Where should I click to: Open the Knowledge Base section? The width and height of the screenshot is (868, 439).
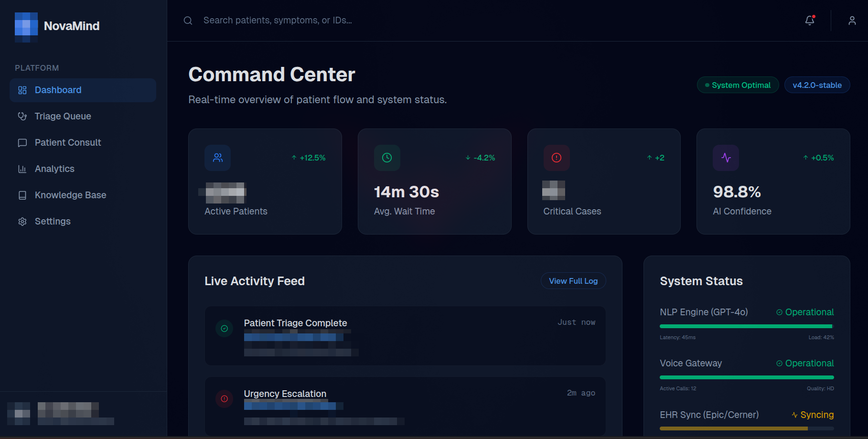(83, 195)
